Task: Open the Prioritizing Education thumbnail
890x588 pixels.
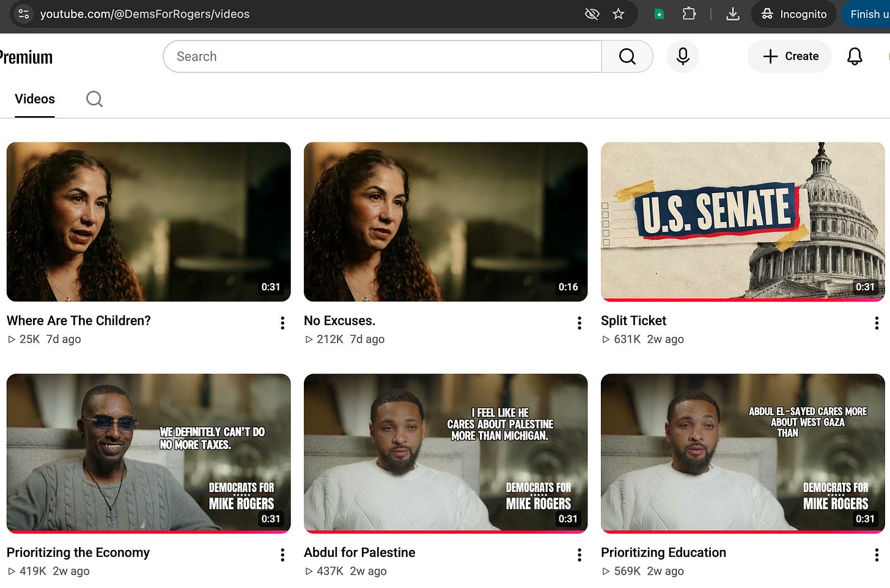Action: 743,454
